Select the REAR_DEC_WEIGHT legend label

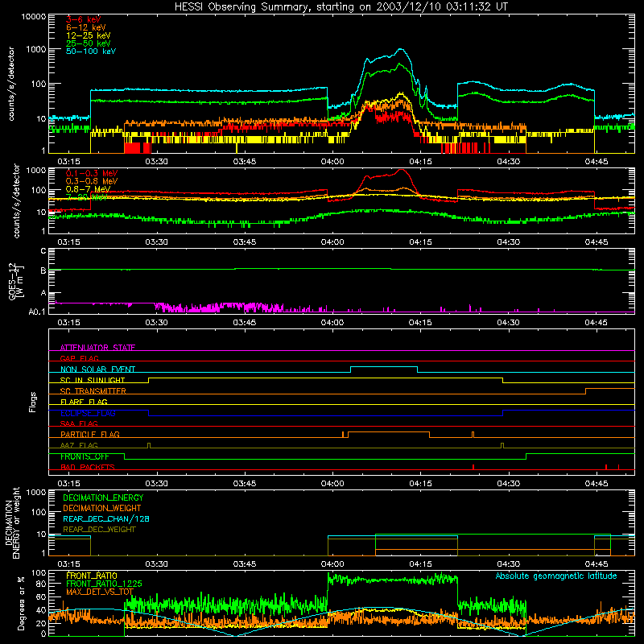99,530
